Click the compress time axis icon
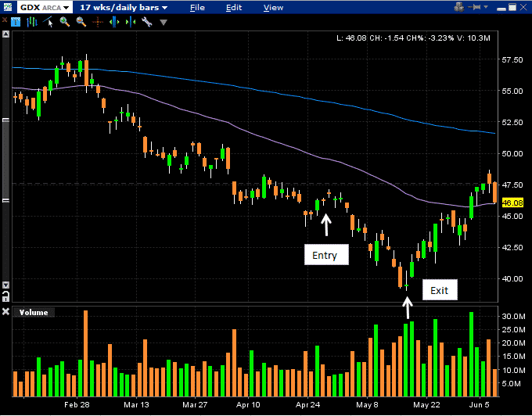Viewport: 532px width, 416px height. (x=131, y=23)
